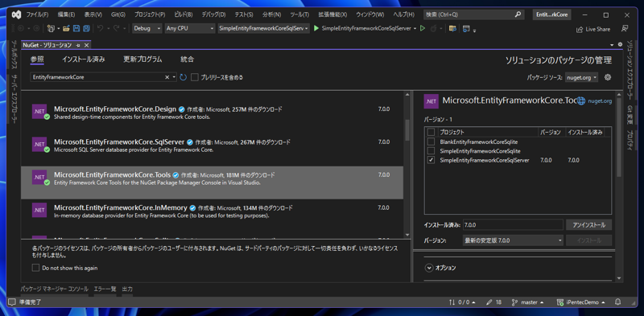Click the refresh icon next to search box

[184, 77]
